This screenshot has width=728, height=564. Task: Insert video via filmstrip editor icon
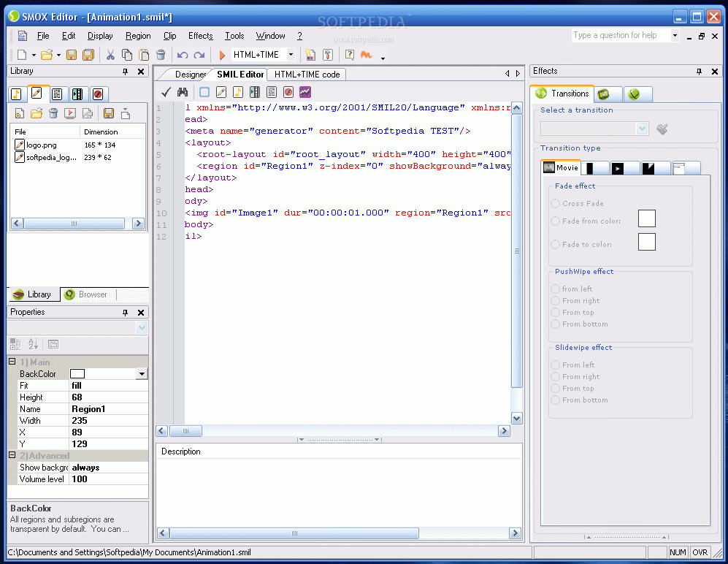coord(254,92)
